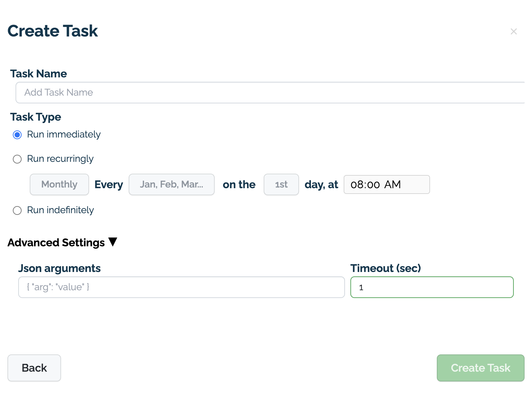Click the Back button
This screenshot has height=398, width=532.
click(34, 368)
